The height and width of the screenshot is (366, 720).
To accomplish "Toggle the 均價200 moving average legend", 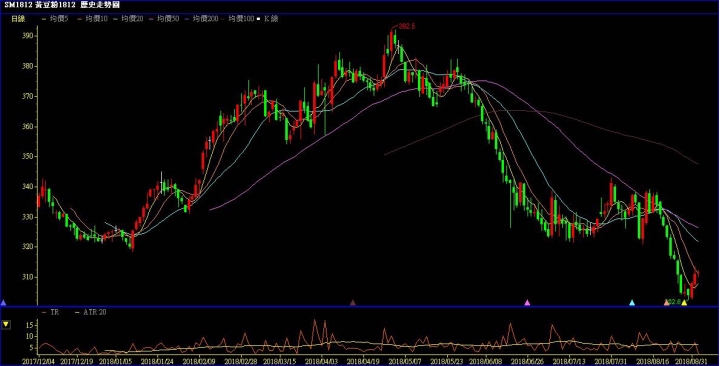I will tap(201, 19).
